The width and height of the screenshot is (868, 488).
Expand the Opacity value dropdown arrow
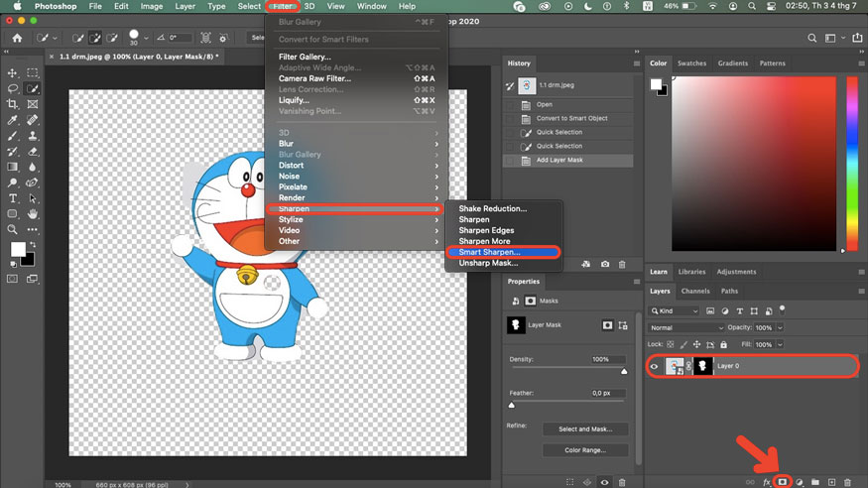click(780, 327)
